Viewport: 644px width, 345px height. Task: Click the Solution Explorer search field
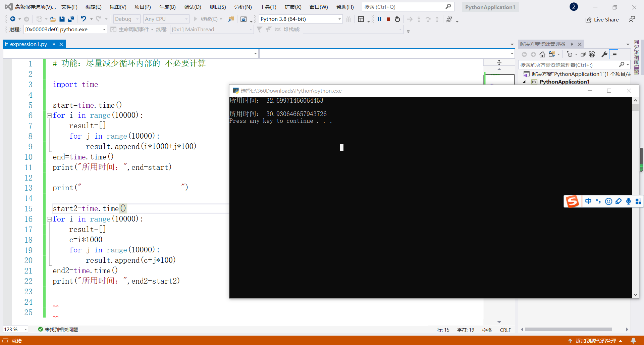574,65
